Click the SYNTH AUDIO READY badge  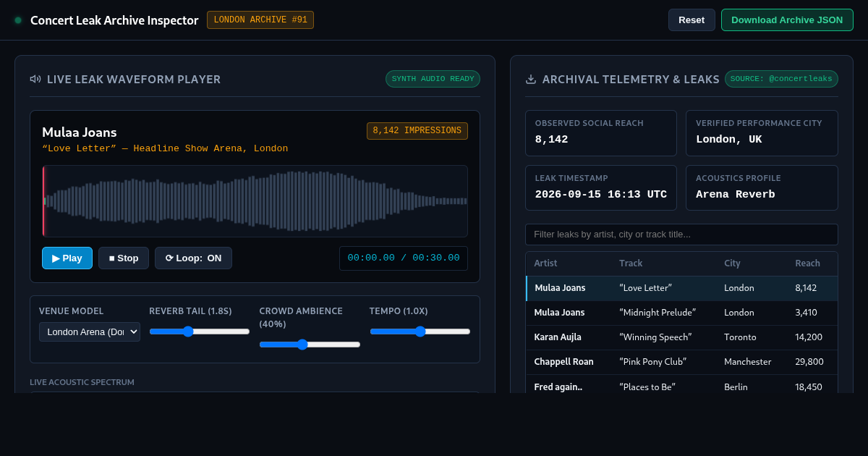coord(433,79)
